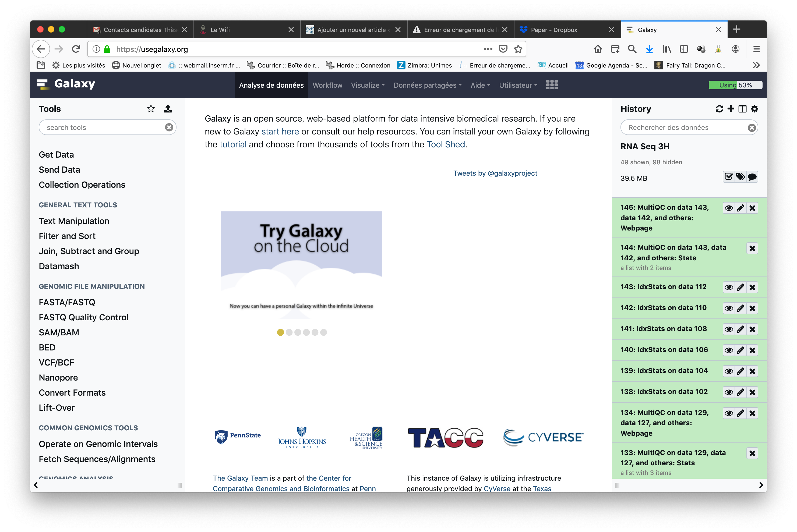View data of 141: IdxStats on data 108
797x532 pixels.
pyautogui.click(x=728, y=329)
